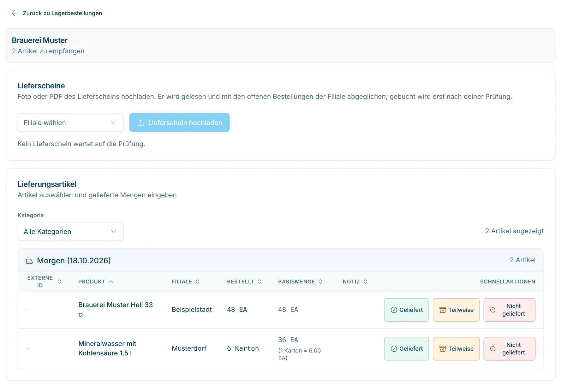Mark Brauerei Muster Hell 33 cl as Geliefert
The width and height of the screenshot is (567, 392).
click(x=406, y=310)
